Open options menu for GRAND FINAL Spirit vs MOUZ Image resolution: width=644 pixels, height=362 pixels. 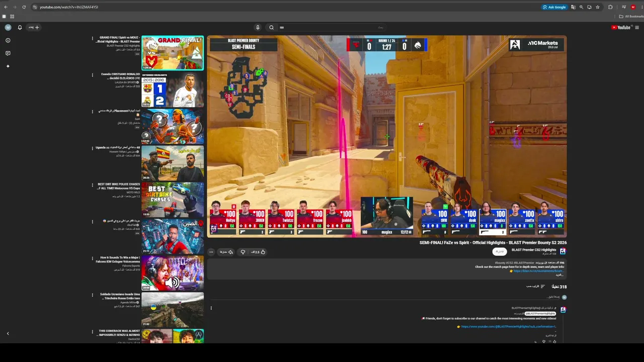pyautogui.click(x=92, y=38)
